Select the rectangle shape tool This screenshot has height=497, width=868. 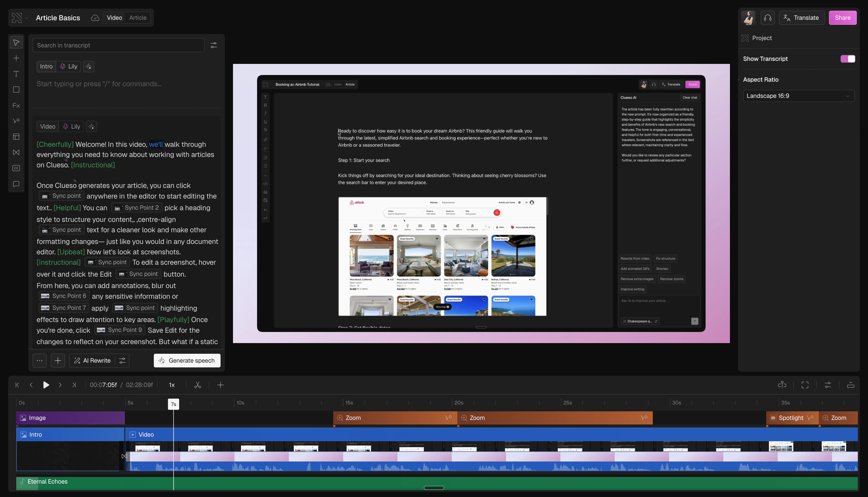16,90
